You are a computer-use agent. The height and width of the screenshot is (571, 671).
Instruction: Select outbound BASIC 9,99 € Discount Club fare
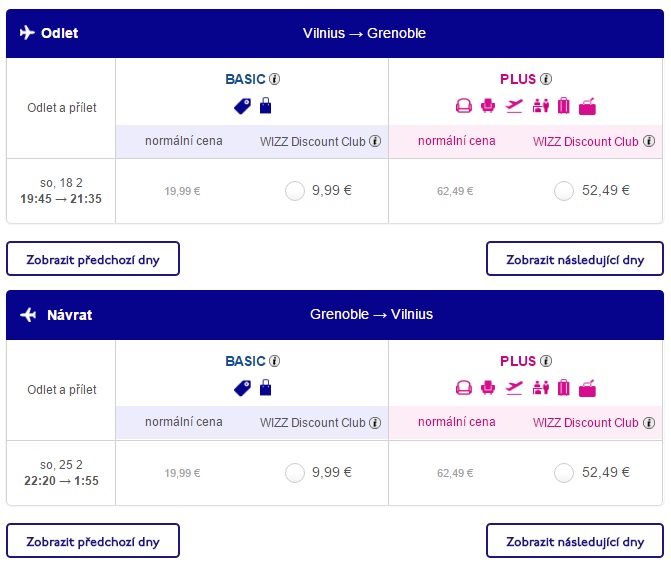point(295,191)
